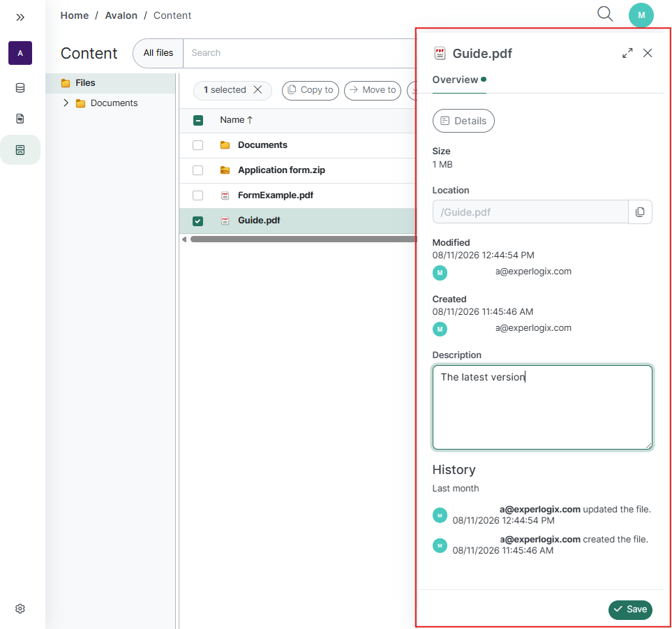Go to Home breadcrumb
672x629 pixels.
[75, 15]
